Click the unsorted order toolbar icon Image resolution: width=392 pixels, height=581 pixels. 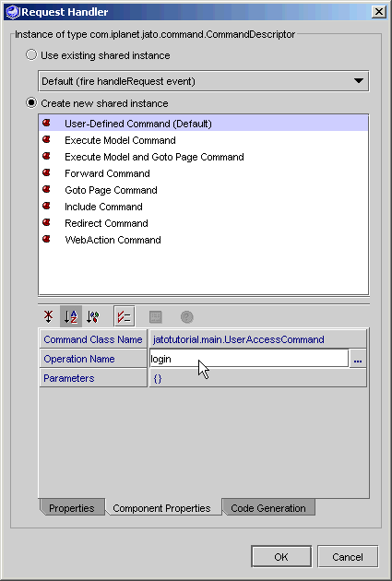pyautogui.click(x=48, y=317)
